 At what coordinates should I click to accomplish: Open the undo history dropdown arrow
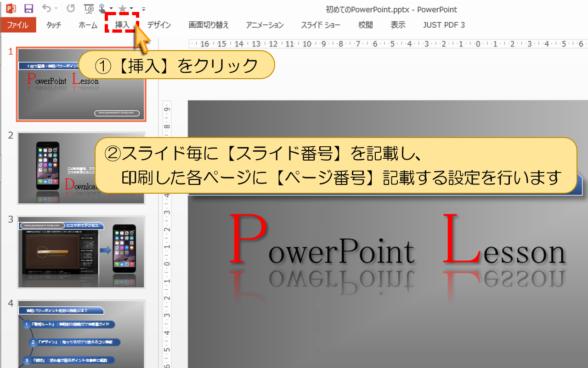[x=56, y=9]
